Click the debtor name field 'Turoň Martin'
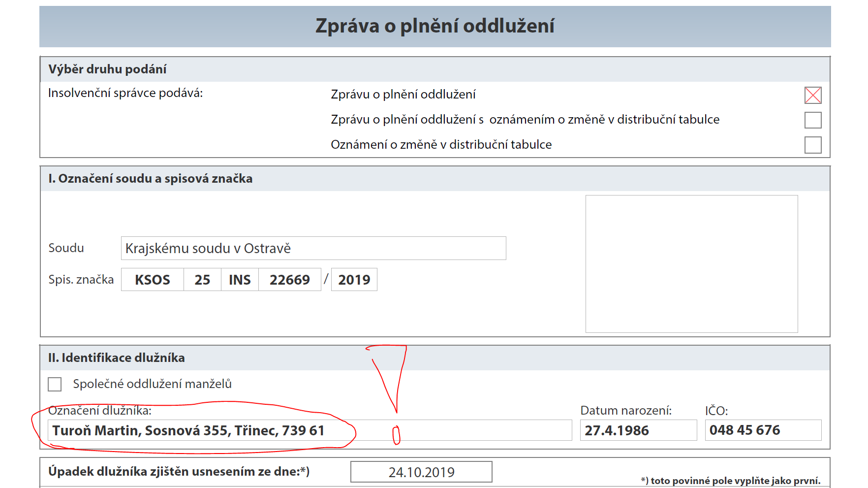 point(310,430)
